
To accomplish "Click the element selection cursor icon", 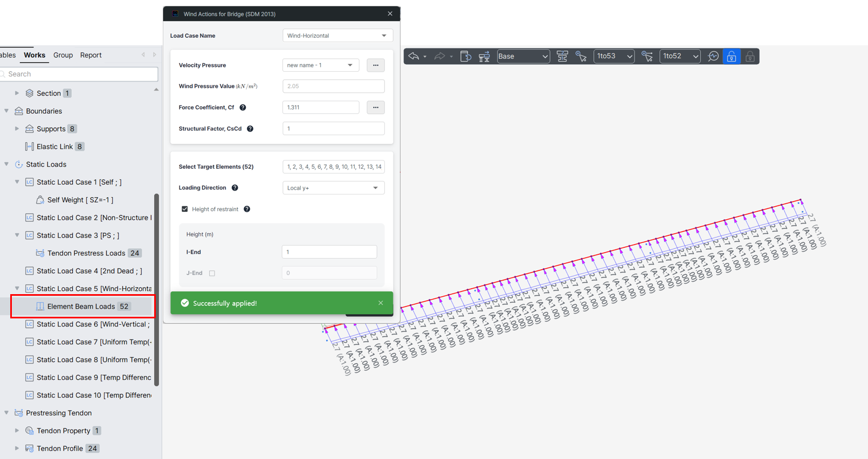I will click(x=647, y=56).
